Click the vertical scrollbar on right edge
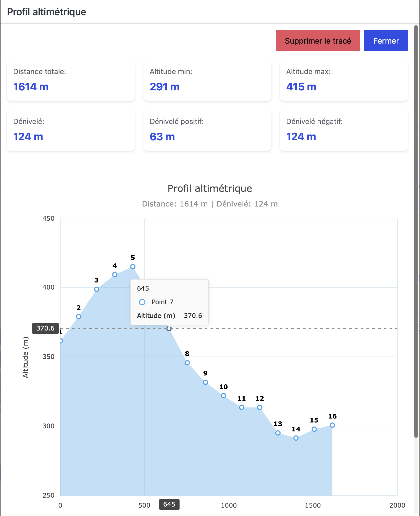Screen dimensions: 420x516 pyautogui.click(x=416, y=231)
